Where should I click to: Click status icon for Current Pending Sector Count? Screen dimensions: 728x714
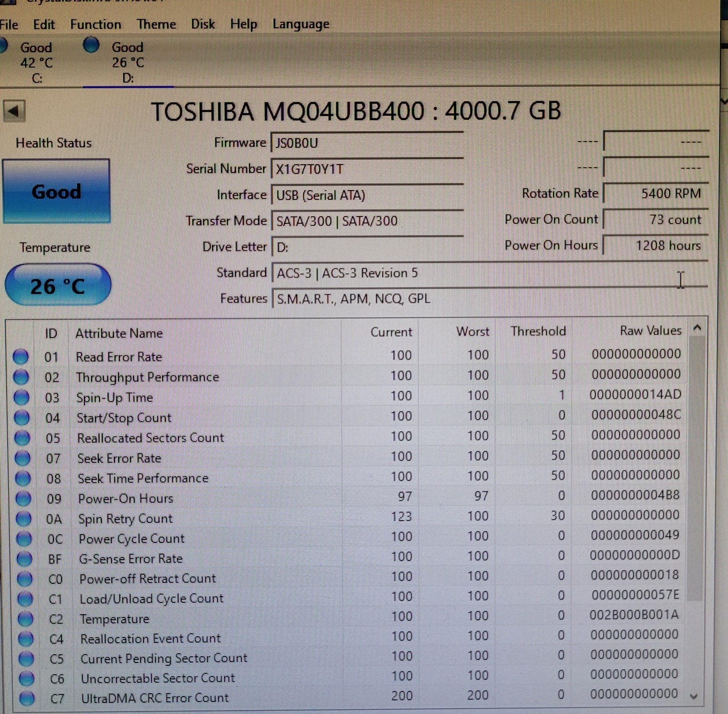(26, 658)
